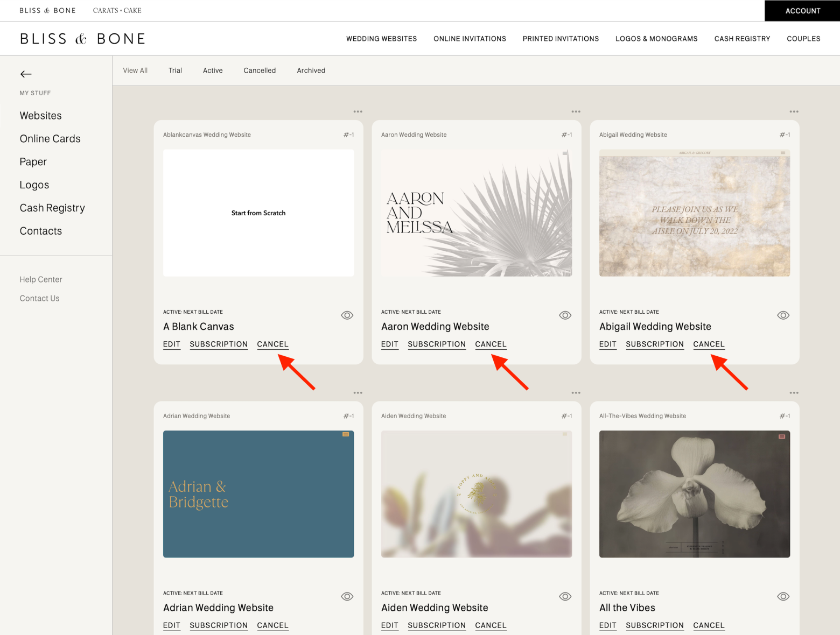Click the back arrow above MY STUFF
Viewport: 840px width, 635px height.
click(25, 74)
